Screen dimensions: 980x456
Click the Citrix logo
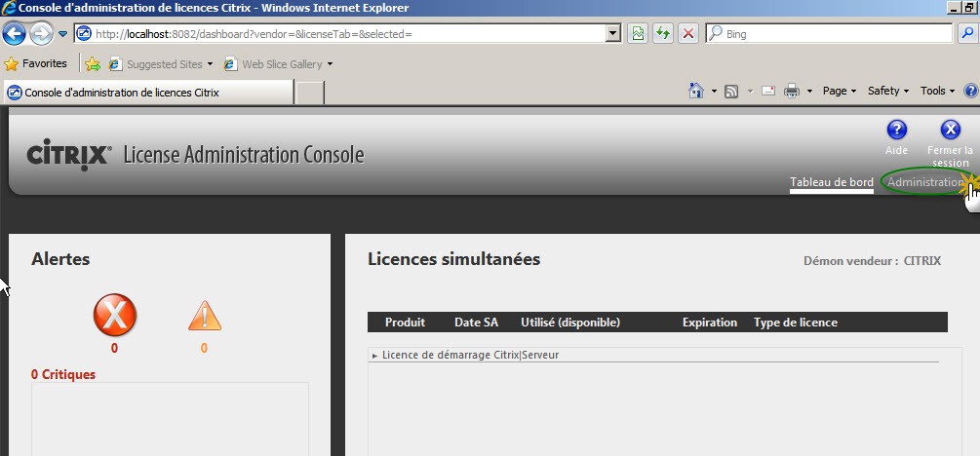[69, 155]
